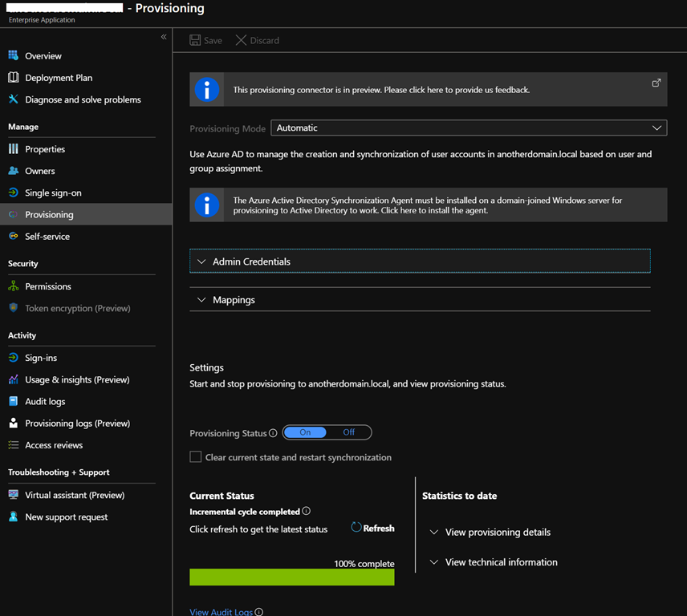This screenshot has height=616, width=687.
Task: Click the Refresh status icon
Action: click(356, 528)
